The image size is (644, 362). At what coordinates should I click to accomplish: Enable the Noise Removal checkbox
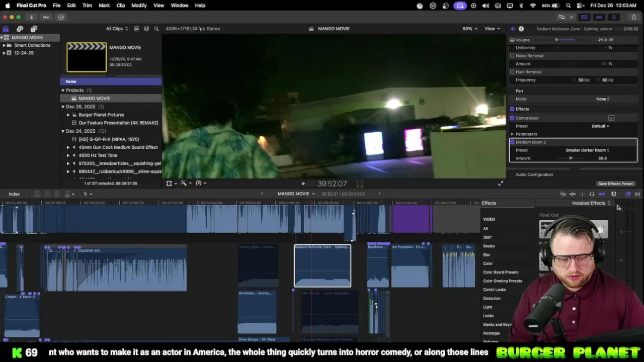[512, 56]
